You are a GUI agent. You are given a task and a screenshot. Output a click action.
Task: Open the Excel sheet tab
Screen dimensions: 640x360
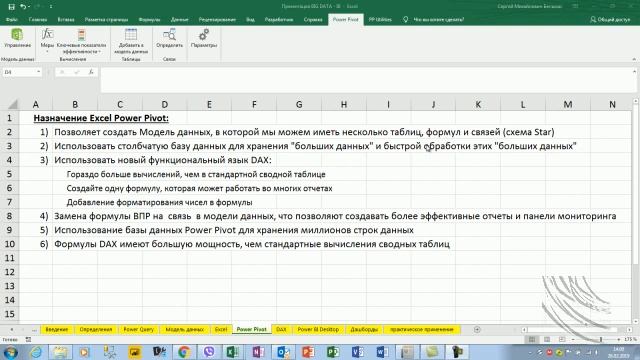[x=221, y=329]
